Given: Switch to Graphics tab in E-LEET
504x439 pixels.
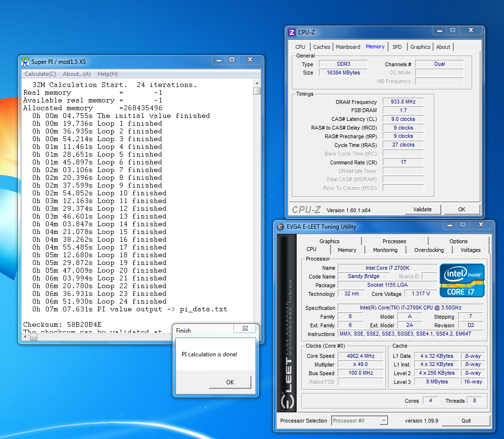Looking at the screenshot, I should point(330,241).
